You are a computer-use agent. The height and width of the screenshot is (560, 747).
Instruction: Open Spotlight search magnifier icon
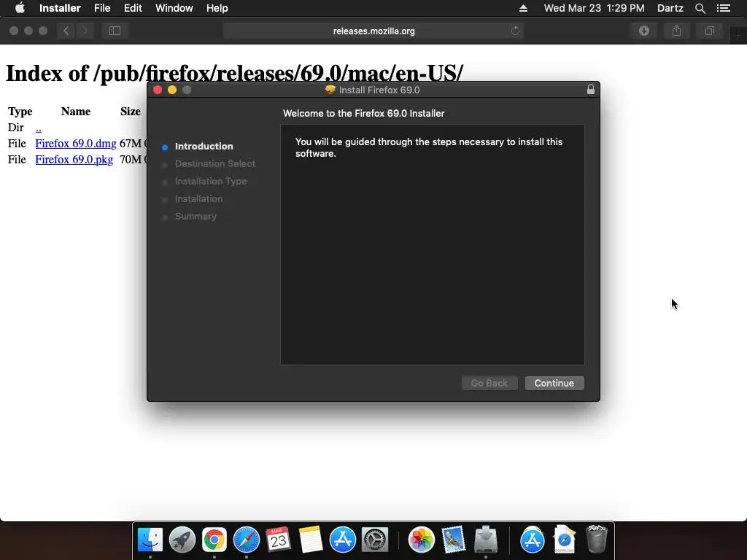700,8
